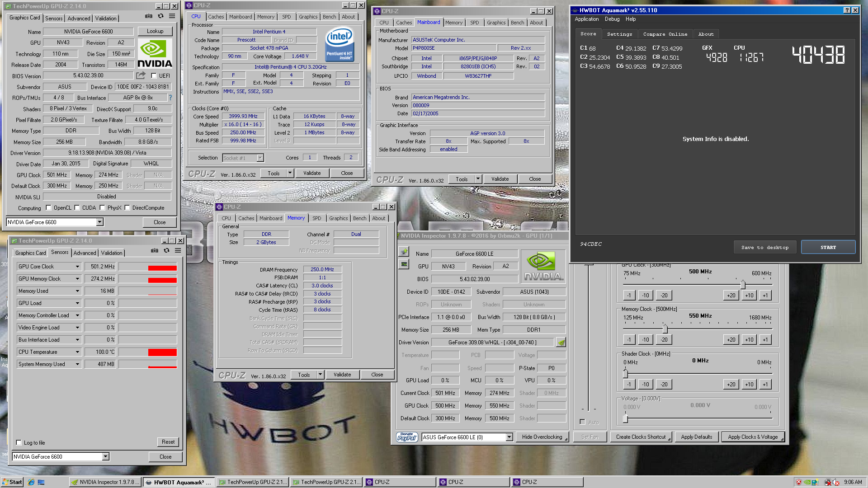Screen dimensions: 868x488
Task: Click Memory Clock -10 stepper button
Action: pos(645,340)
